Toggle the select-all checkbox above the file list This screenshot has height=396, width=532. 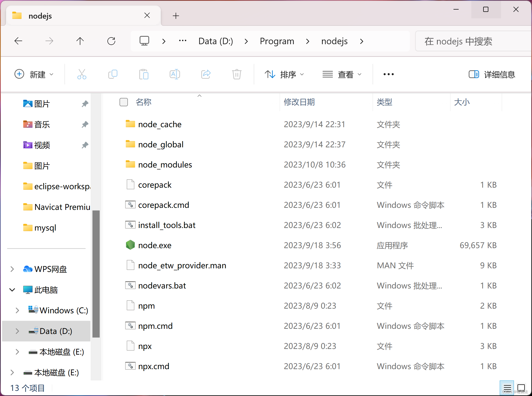click(x=124, y=102)
